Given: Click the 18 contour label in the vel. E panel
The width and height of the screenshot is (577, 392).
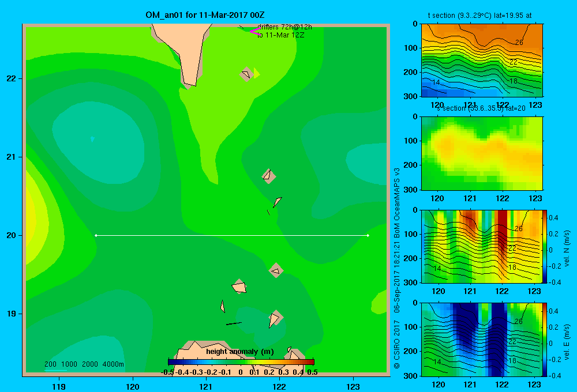Looking at the screenshot, I should tap(512, 360).
